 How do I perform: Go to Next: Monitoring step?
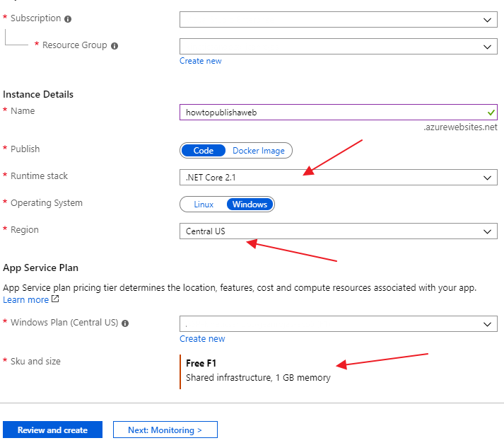click(165, 430)
